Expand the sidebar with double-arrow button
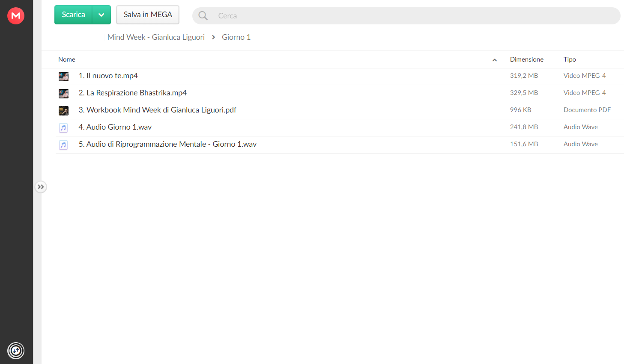 41,187
